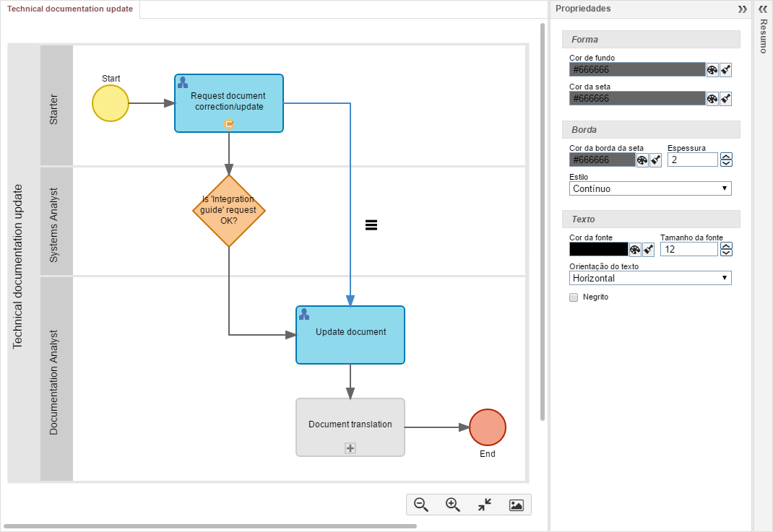Click the Documentation Analyst lane header
The image size is (773, 532).
coord(56,379)
